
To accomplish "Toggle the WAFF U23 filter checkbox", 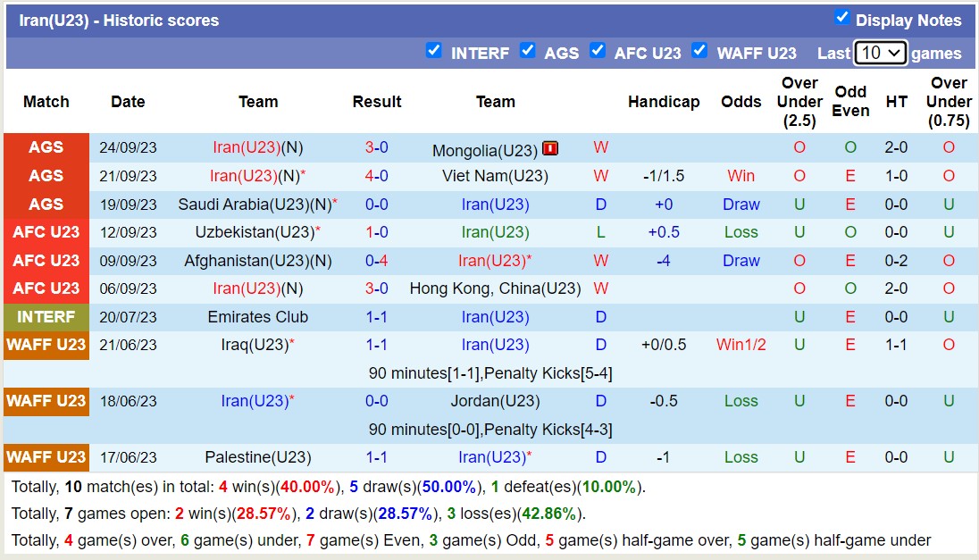I will click(x=699, y=51).
